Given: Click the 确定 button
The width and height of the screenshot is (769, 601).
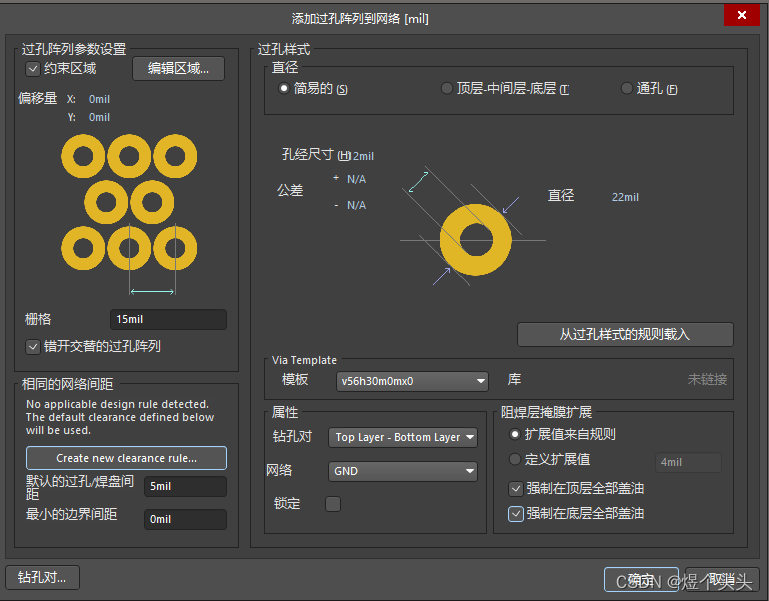Looking at the screenshot, I should point(641,580).
